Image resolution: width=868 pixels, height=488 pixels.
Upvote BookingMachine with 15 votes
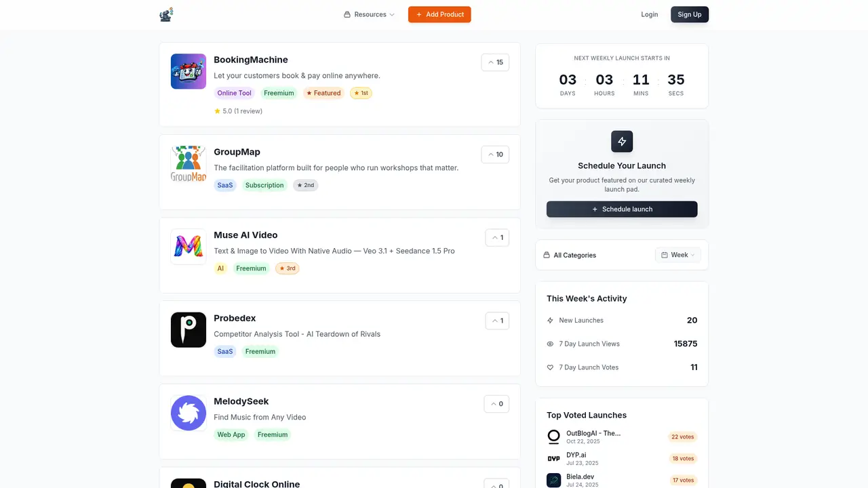[495, 62]
